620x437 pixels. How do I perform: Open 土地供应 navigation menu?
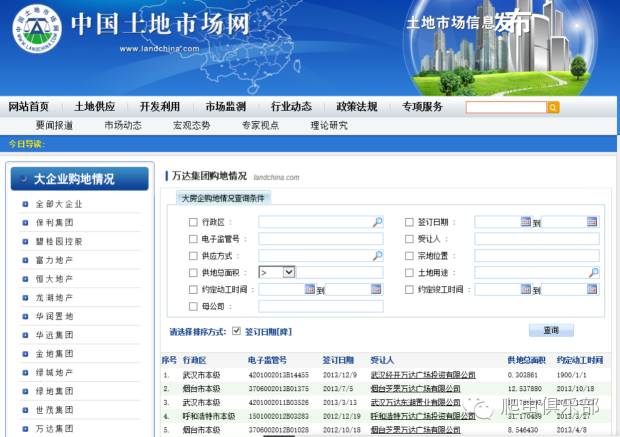point(95,106)
